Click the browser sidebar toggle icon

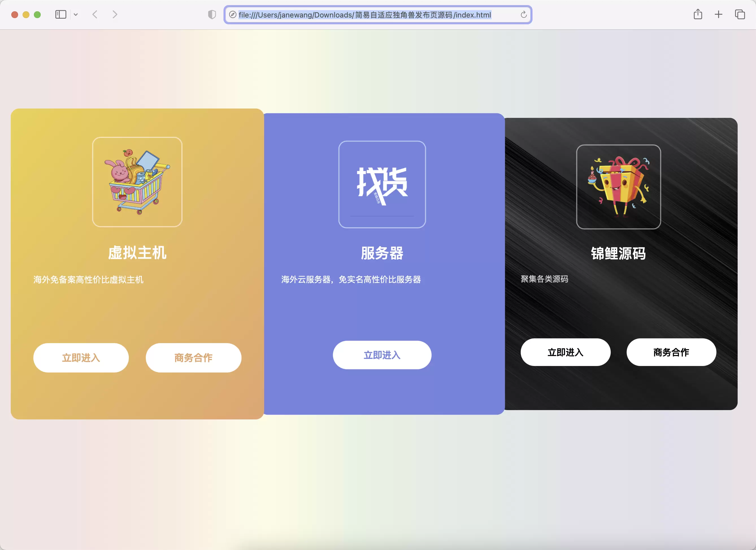(x=60, y=14)
